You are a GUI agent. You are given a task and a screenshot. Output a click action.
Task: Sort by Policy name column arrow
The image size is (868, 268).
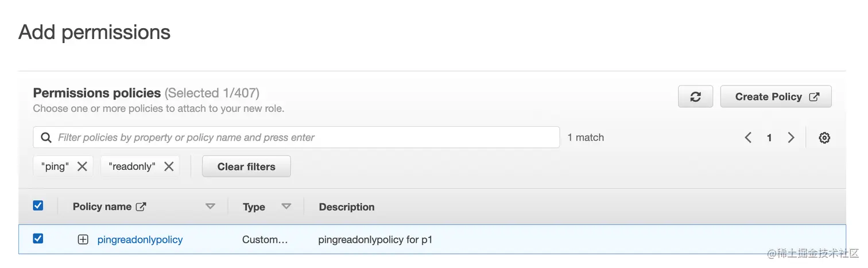click(210, 207)
